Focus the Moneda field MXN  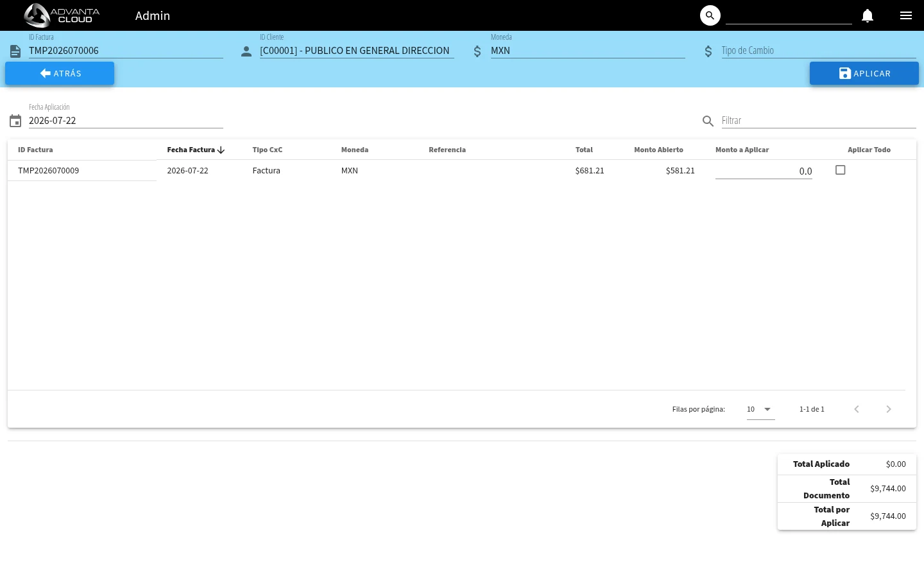(588, 51)
